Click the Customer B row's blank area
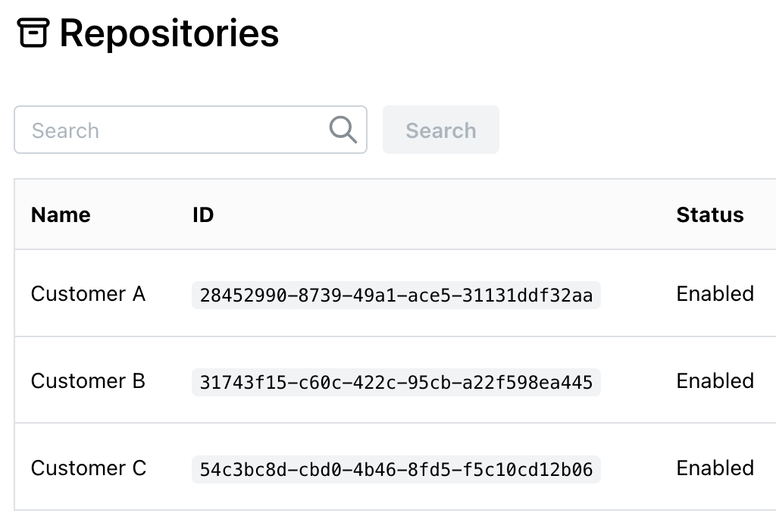 coord(638,380)
